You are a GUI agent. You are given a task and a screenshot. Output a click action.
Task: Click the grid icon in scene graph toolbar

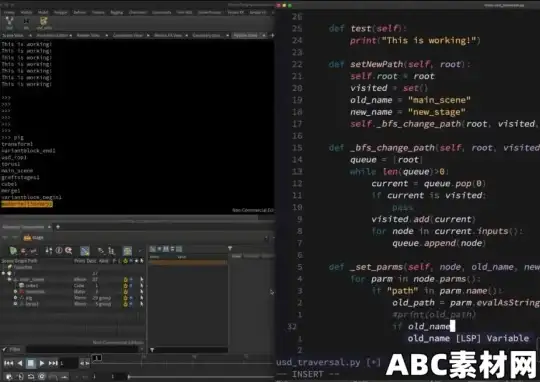point(127,251)
